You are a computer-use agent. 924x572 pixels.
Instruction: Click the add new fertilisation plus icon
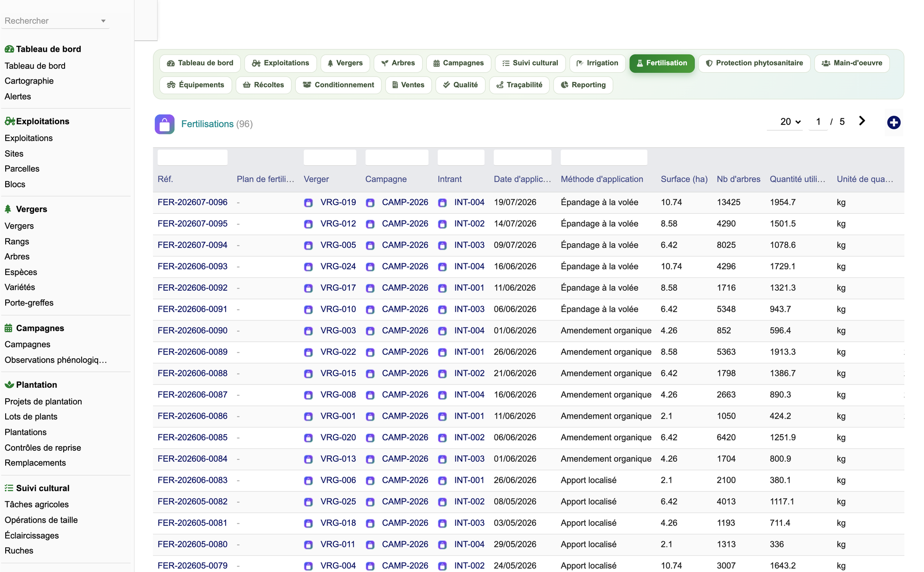tap(894, 123)
